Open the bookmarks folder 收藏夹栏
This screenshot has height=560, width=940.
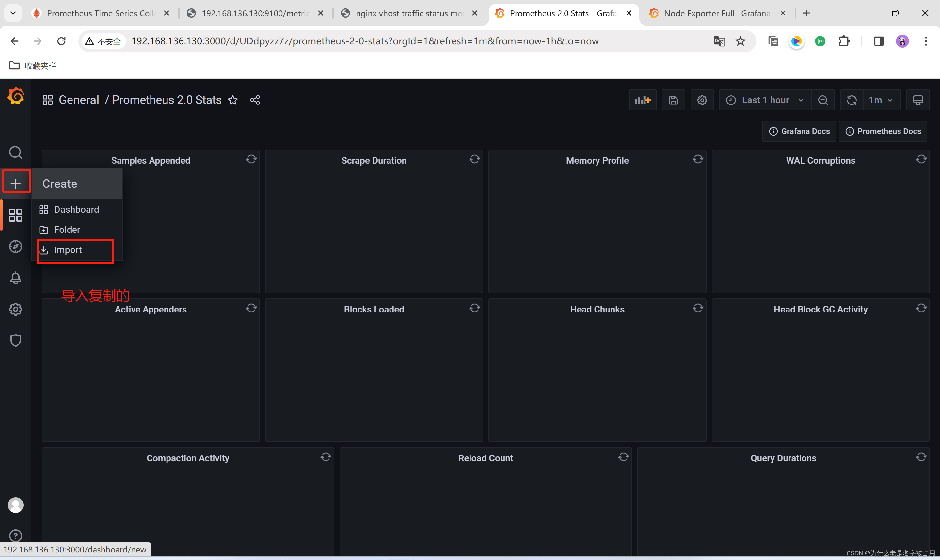coord(32,66)
